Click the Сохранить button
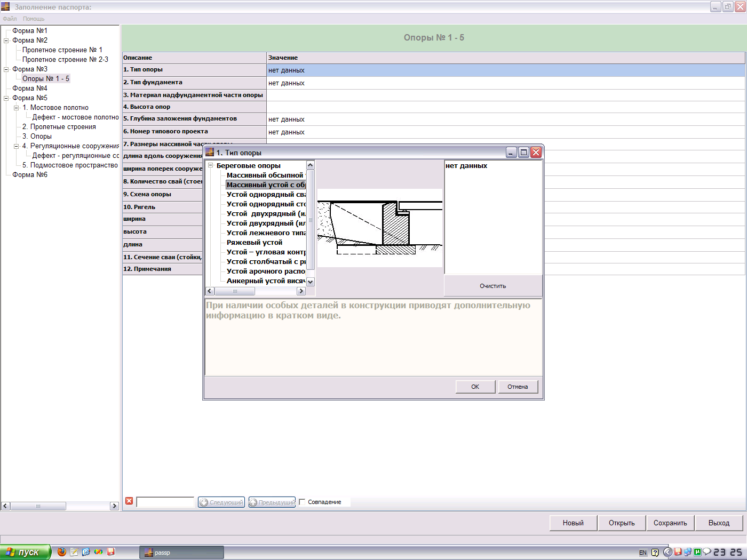Screen dimensions: 747x560 670,523
